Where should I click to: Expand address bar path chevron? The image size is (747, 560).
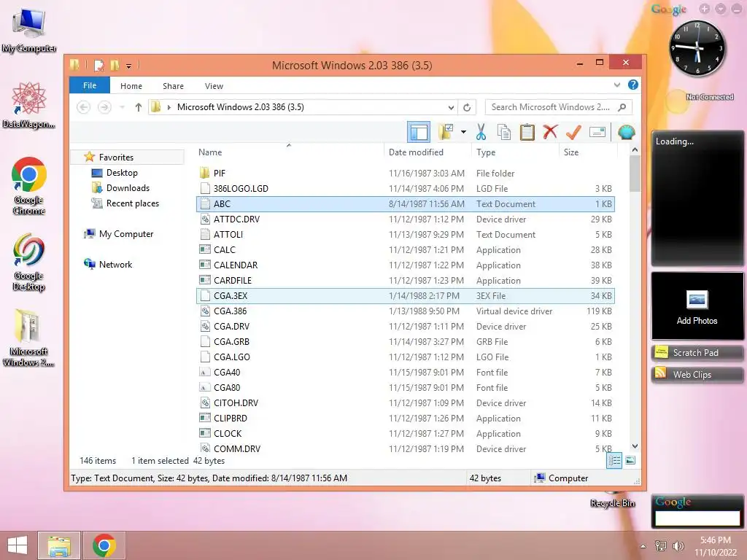[x=169, y=107]
